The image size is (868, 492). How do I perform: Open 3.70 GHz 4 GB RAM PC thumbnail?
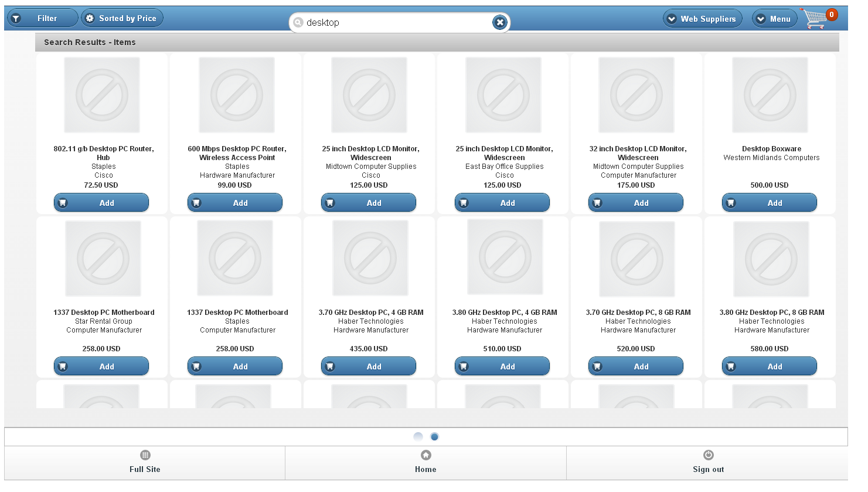pos(370,259)
